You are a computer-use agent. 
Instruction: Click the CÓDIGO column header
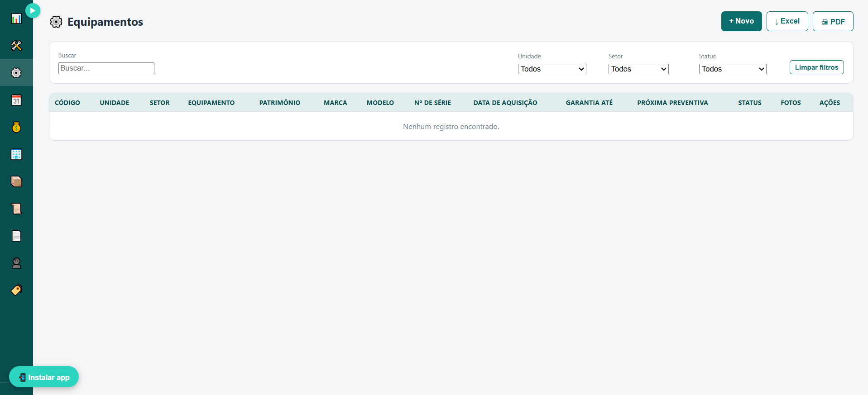[x=67, y=103]
